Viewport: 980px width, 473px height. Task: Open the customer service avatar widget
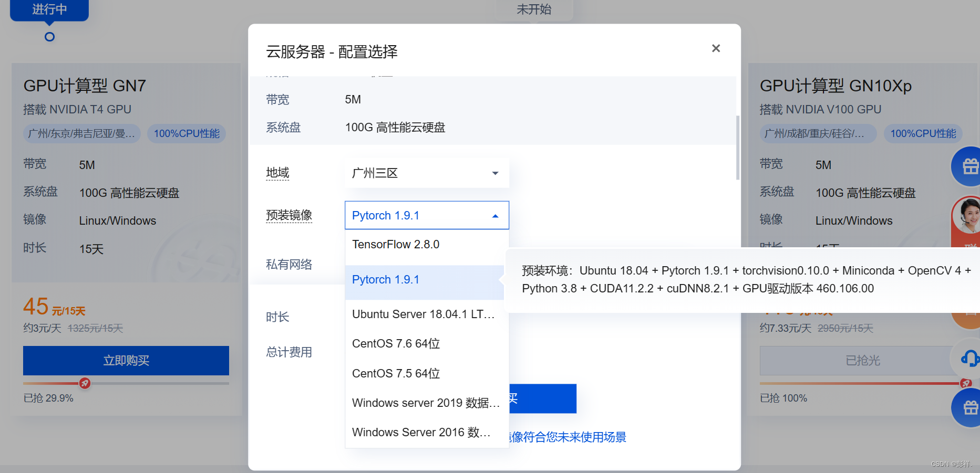[x=967, y=215]
